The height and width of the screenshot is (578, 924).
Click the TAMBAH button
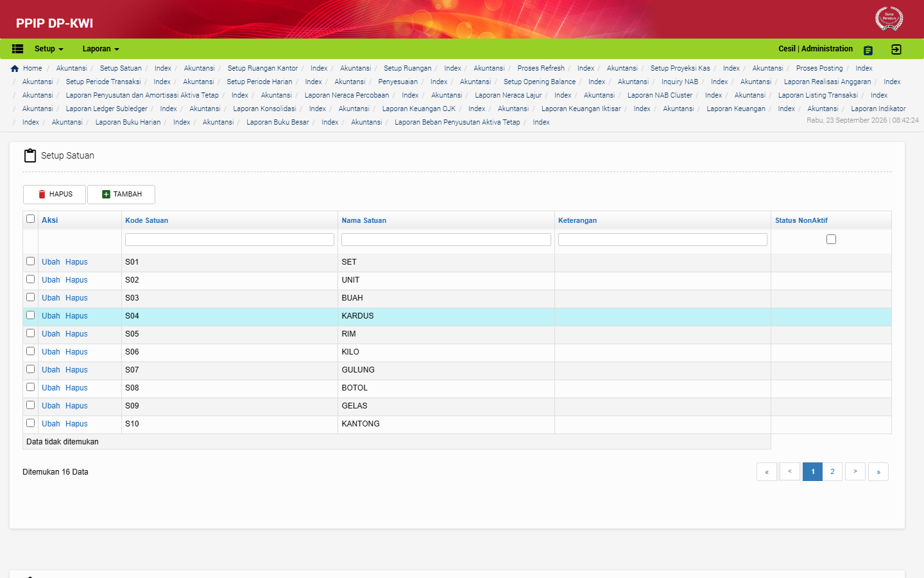point(121,195)
